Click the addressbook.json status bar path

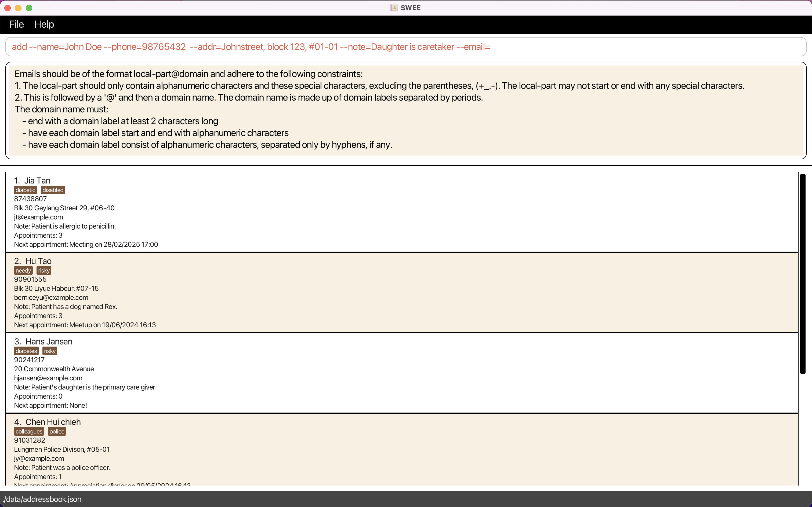tap(42, 499)
